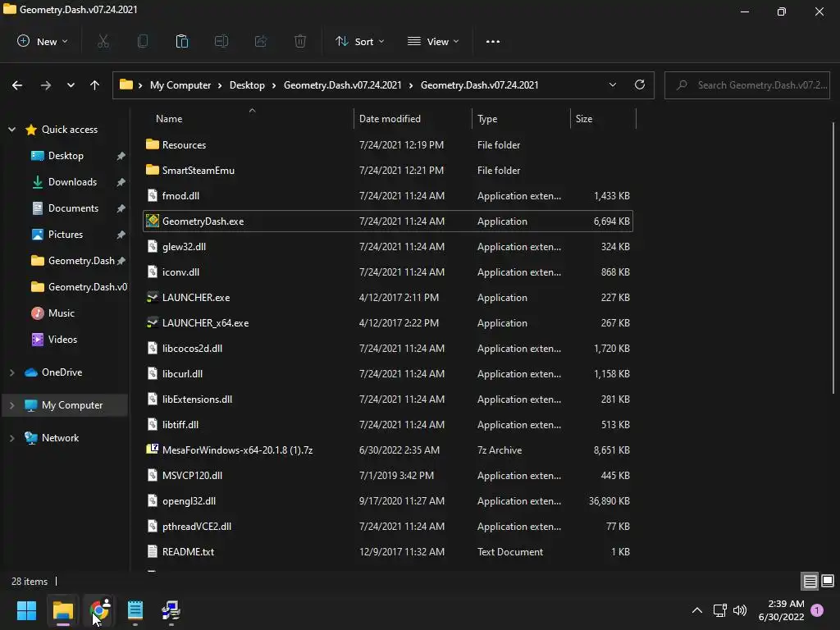Click the Paste clipboard icon
The width and height of the screenshot is (840, 630).
(182, 41)
